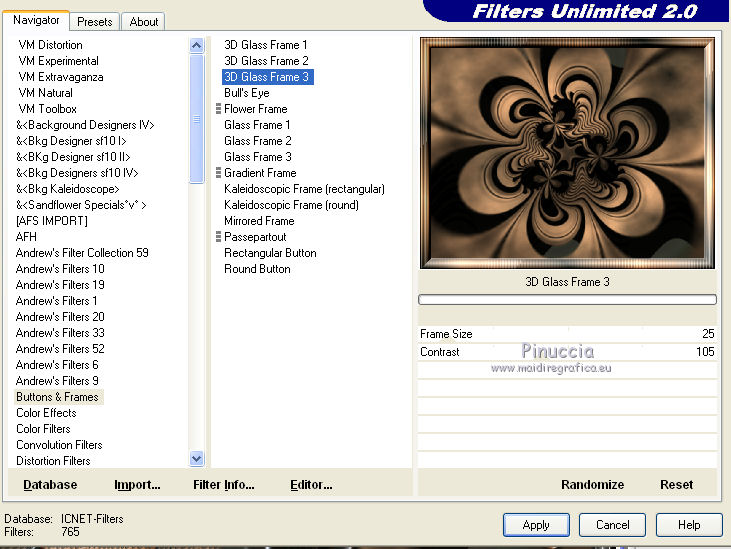Image resolution: width=731 pixels, height=549 pixels.
Task: Select &<Bkg Designer sf10 I> category
Action: (x=71, y=141)
